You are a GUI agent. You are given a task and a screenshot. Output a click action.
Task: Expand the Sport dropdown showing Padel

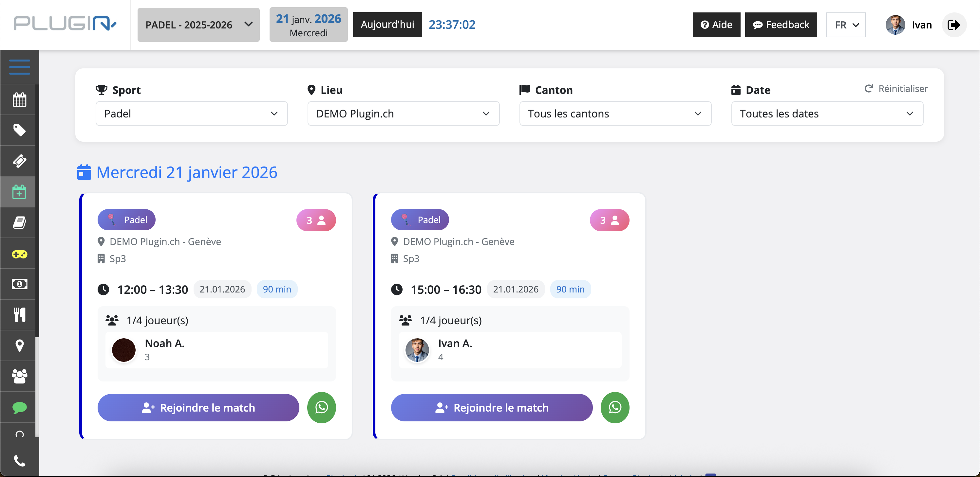coord(191,114)
